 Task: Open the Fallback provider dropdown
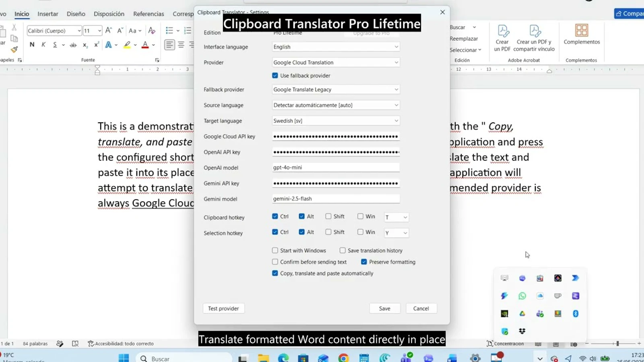point(336,90)
